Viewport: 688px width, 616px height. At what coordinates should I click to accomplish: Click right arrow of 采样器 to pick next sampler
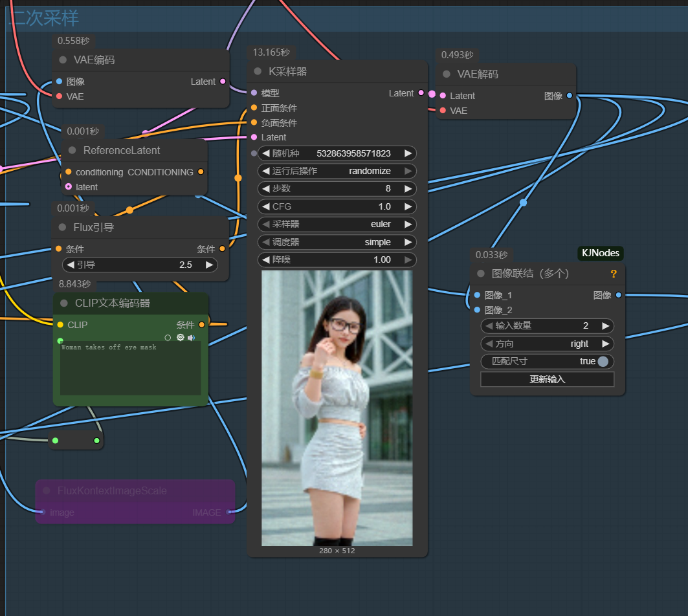[408, 224]
